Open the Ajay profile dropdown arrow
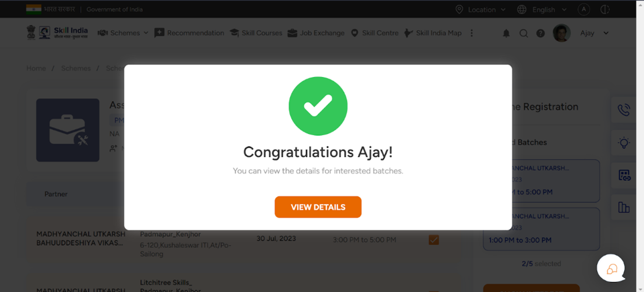 coord(606,33)
